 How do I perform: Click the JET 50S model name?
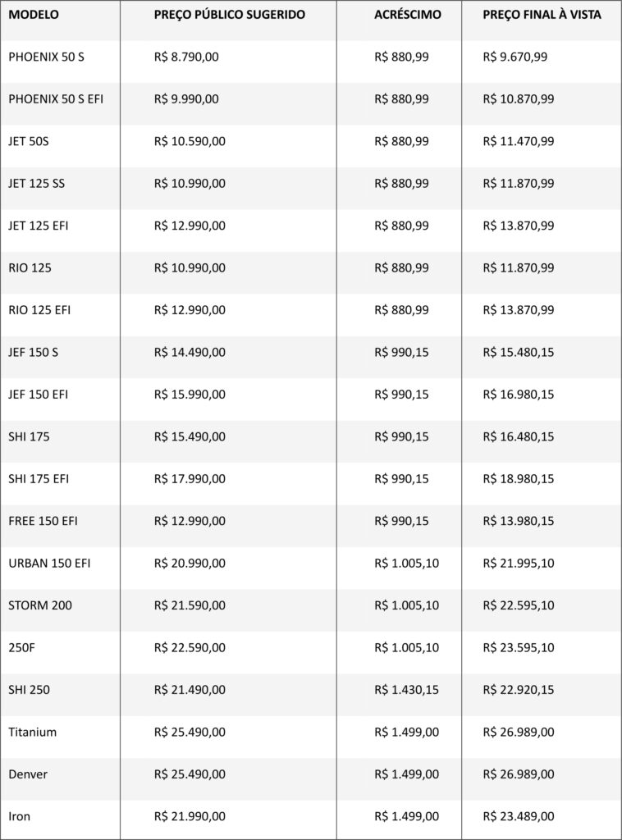pyautogui.click(x=29, y=141)
